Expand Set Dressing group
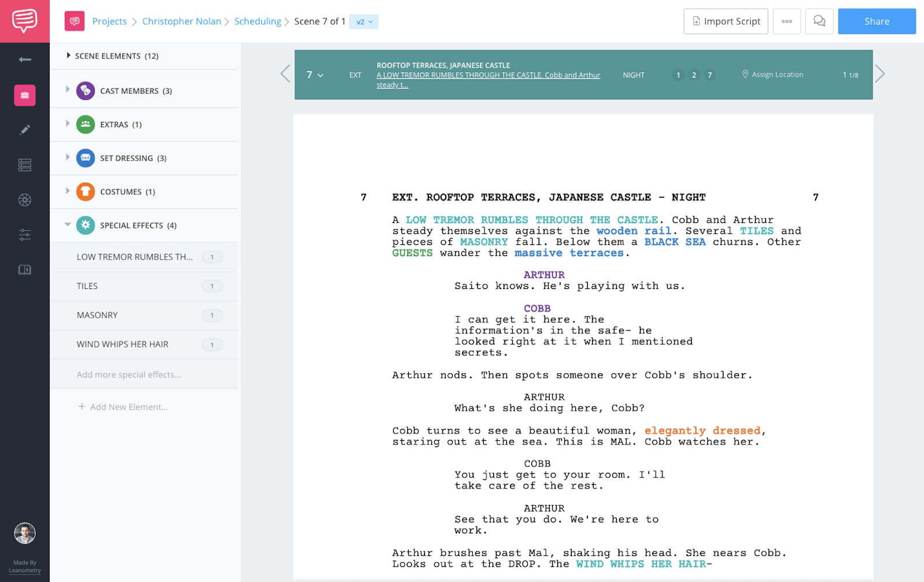924x582 pixels. pyautogui.click(x=68, y=157)
